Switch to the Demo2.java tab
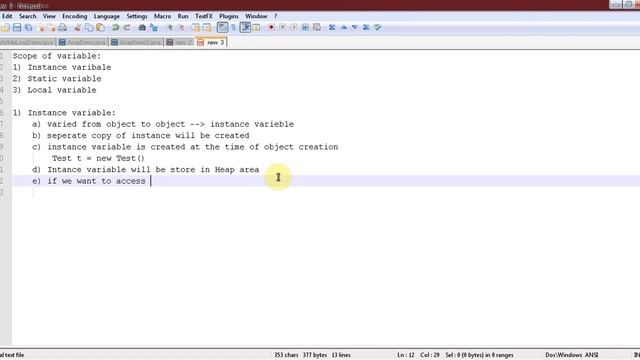The width and height of the screenshot is (640, 360). [x=136, y=42]
